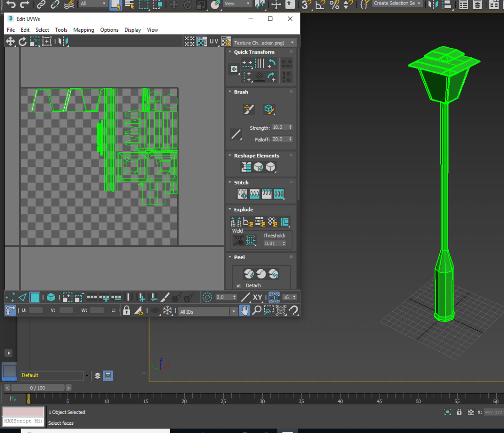Toggle the Lock Selection padlock
This screenshot has height=433, width=504.
click(x=127, y=311)
